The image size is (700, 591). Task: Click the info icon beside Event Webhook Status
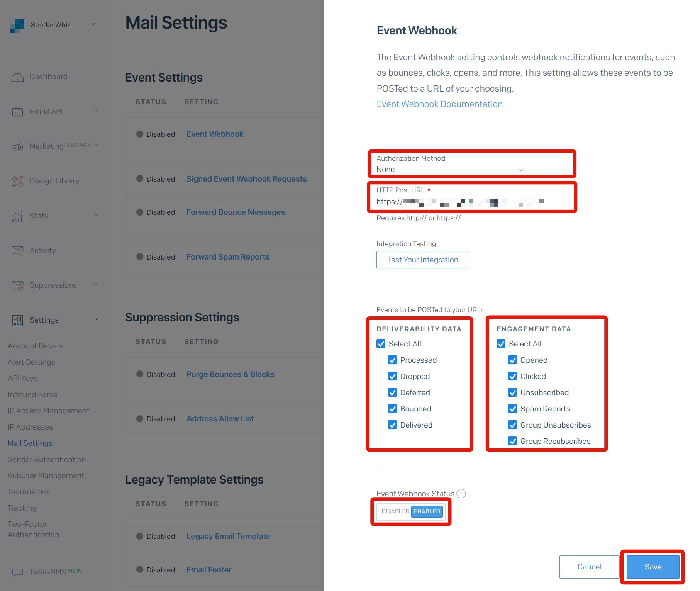tap(462, 494)
